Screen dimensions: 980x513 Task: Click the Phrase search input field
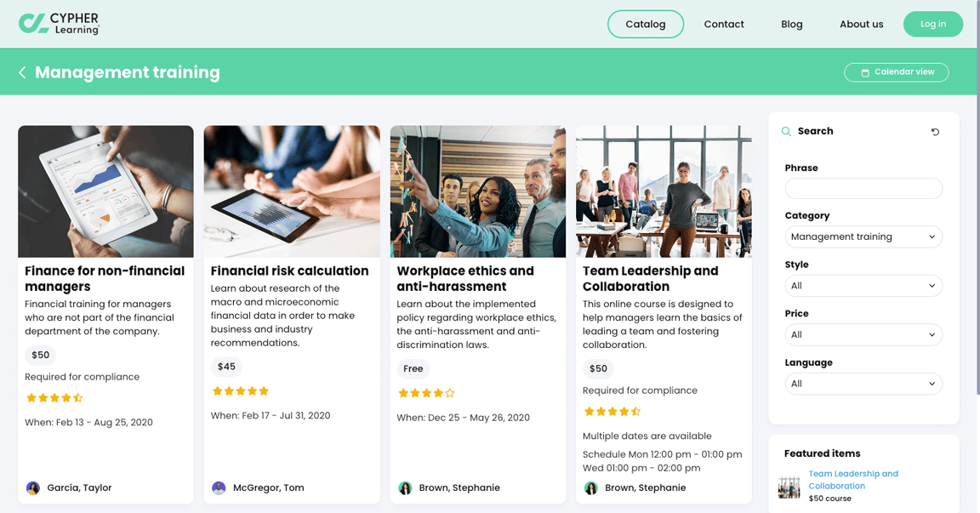(863, 188)
